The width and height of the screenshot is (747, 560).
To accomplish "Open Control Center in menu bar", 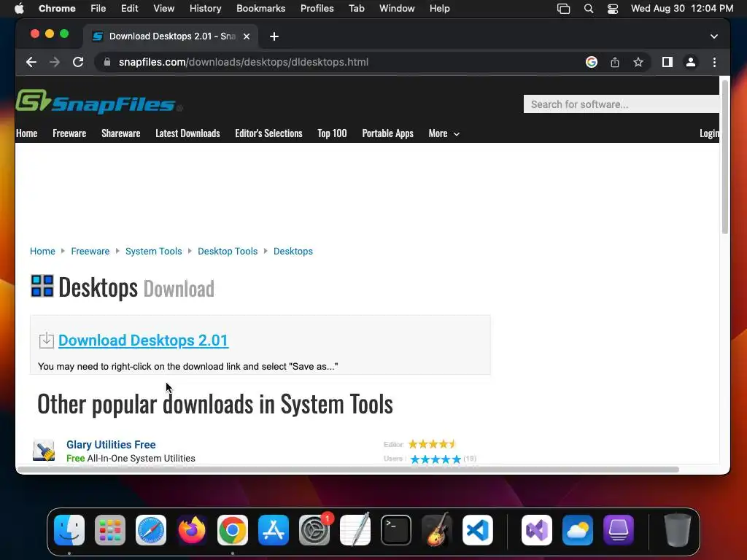I will [613, 9].
